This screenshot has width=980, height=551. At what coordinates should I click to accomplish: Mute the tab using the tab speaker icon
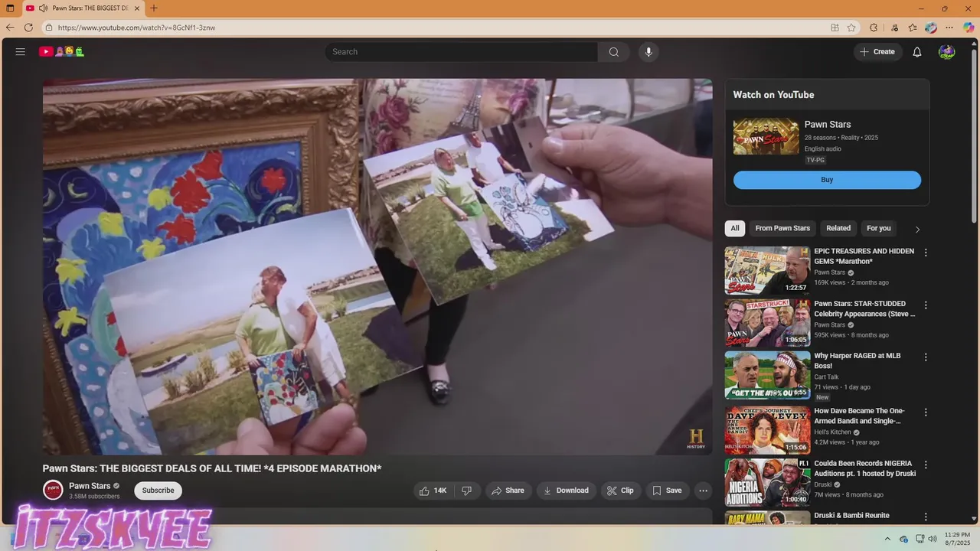tap(44, 8)
